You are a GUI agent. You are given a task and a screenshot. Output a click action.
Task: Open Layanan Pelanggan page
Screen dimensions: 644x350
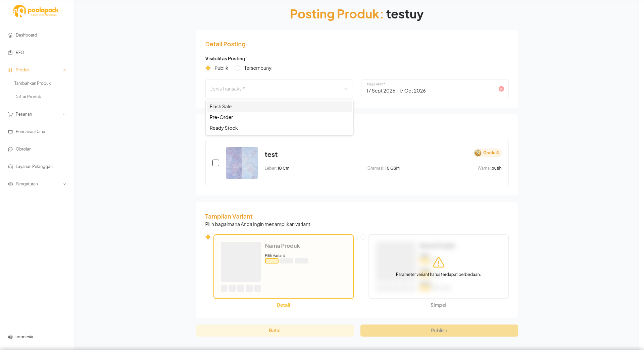pyautogui.click(x=34, y=167)
